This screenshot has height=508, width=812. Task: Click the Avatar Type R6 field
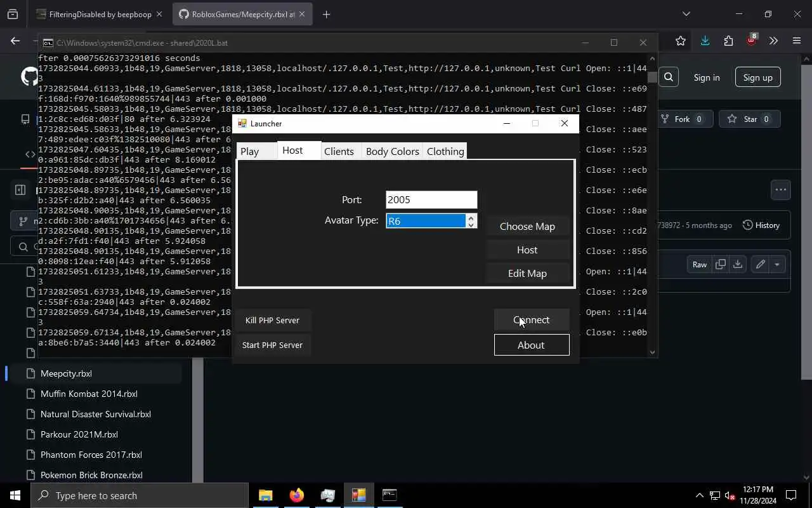(426, 221)
